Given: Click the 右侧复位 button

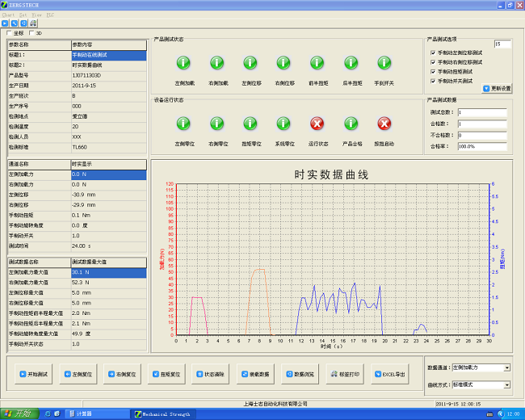Looking at the screenshot, I should pos(122,374).
